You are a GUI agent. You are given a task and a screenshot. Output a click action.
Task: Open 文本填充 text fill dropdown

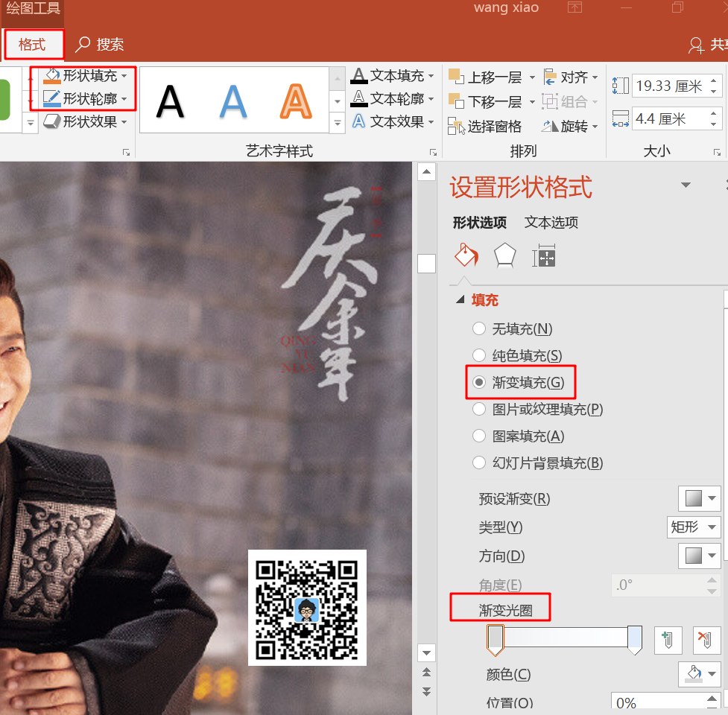(393, 76)
